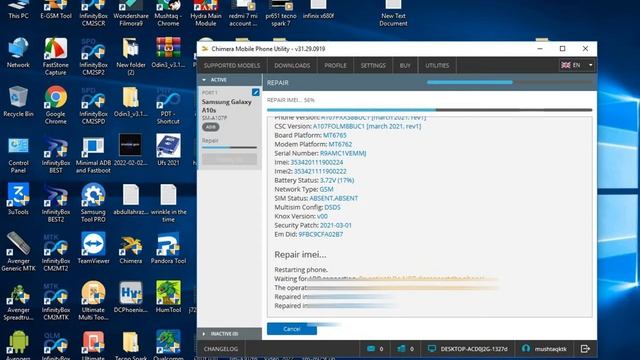Launch Minimal ADB and Fastboot shortcut
Screen dimensions: 640x360
point(93,155)
